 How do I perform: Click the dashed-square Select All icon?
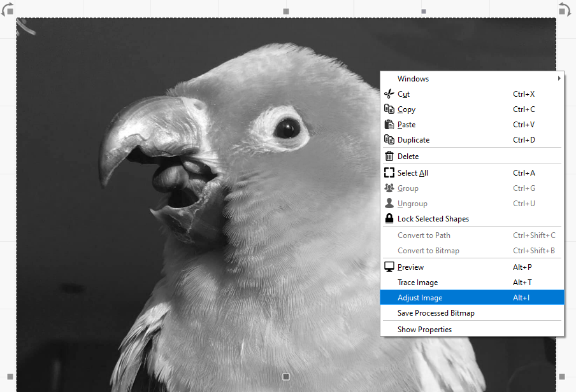389,173
